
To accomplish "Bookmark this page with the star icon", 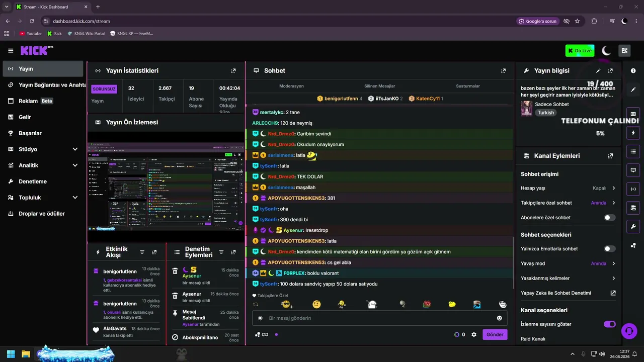I will click(x=577, y=21).
